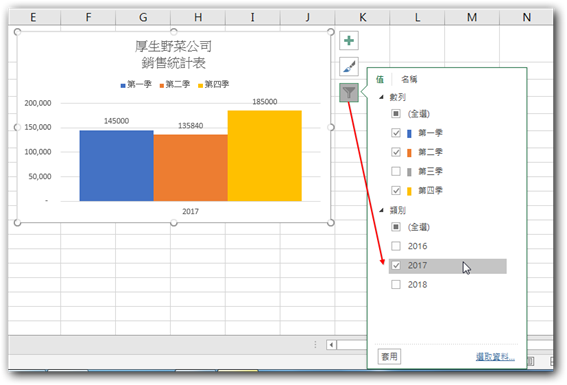This screenshot has height=385, width=567.
Task: Collapse the 數列 series section
Action: 381,97
